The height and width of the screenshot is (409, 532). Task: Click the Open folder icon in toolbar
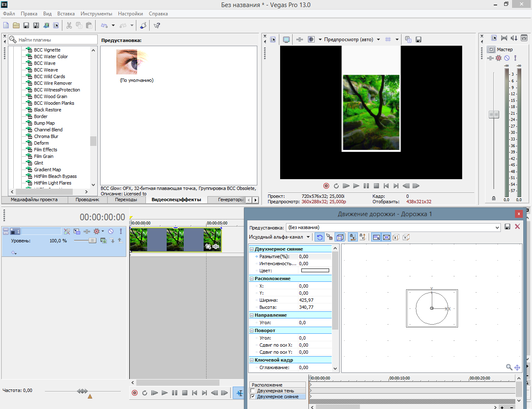pyautogui.click(x=16, y=25)
